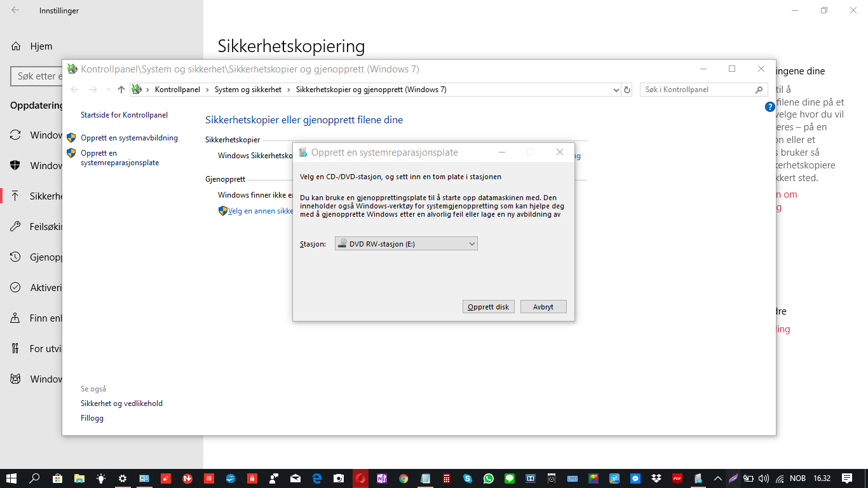The width and height of the screenshot is (868, 488).
Task: Click the search magnifier in Kontrollpanel search
Action: click(759, 90)
